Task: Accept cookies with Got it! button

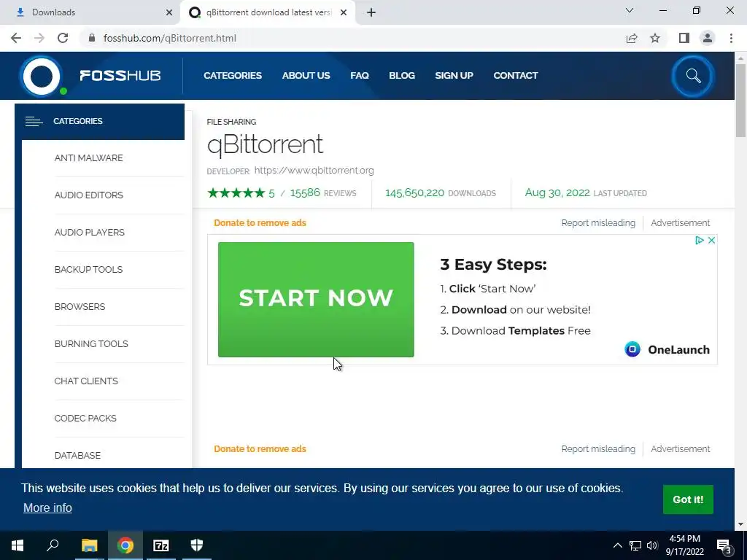Action: tap(688, 499)
